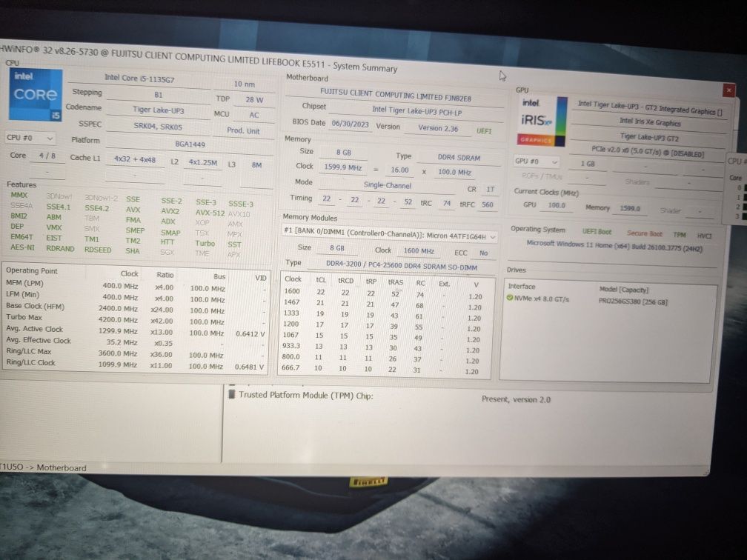Select Cache L1 value 4x32 + 4x48
The image size is (747, 560).
click(x=135, y=159)
